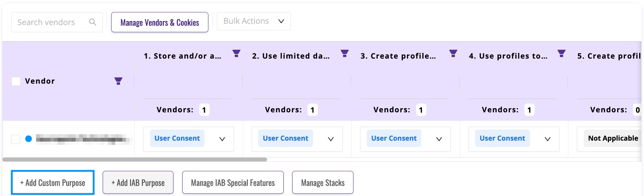644x196 pixels.
Task: Filter the Use profiles to column 4
Action: point(562,53)
